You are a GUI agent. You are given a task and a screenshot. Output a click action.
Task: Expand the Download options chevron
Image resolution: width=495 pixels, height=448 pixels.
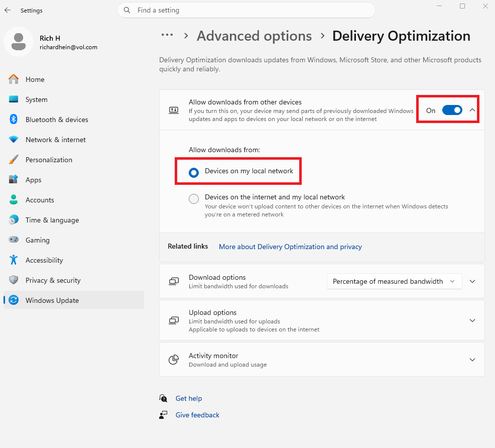click(x=472, y=281)
